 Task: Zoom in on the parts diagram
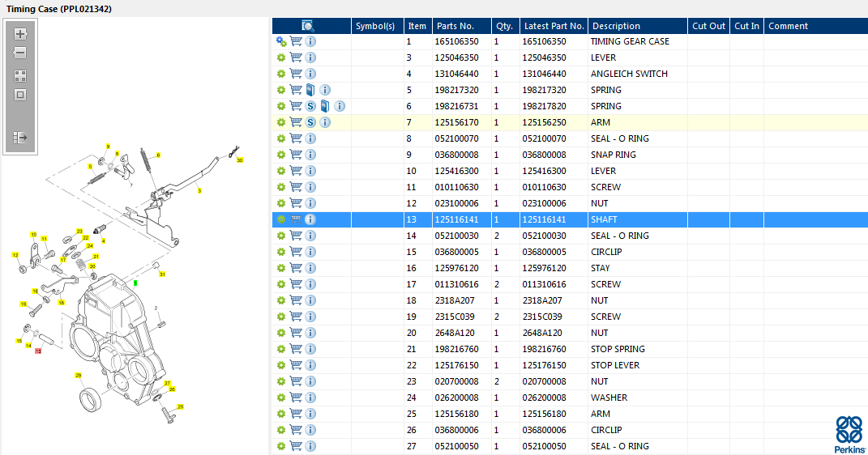point(20,34)
